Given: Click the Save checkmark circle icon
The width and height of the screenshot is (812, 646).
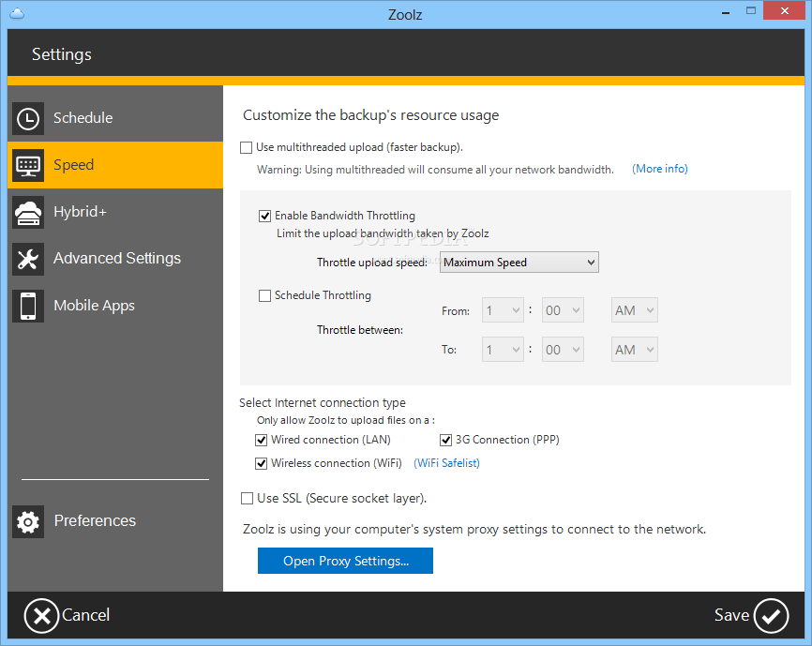Looking at the screenshot, I should (x=771, y=615).
